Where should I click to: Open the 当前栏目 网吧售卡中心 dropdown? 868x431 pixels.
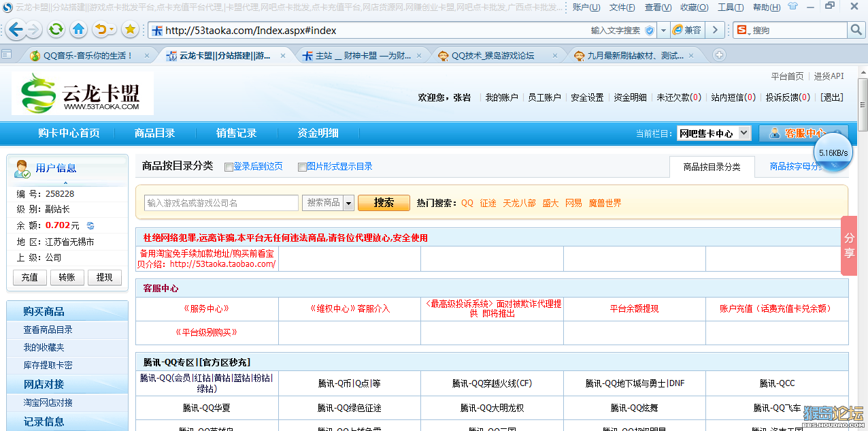[714, 133]
